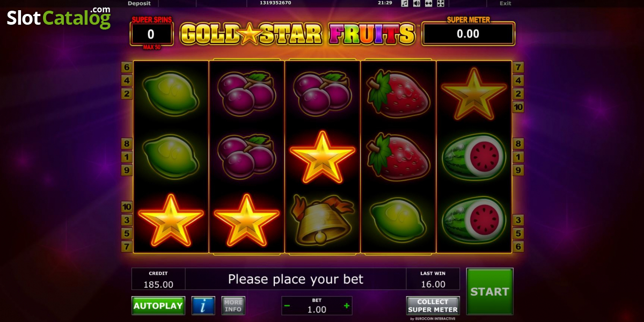Image resolution: width=644 pixels, height=322 pixels.
Task: Toggle the music note icon
Action: (405, 3)
